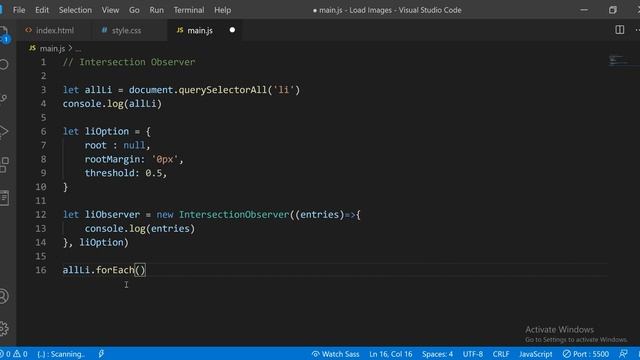Click the Scanning status bar item

click(61, 354)
